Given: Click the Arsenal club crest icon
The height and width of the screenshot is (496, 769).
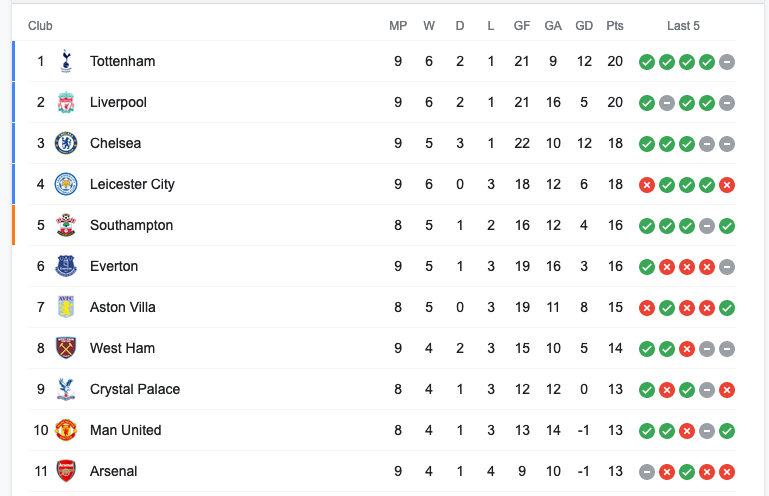Looking at the screenshot, I should (x=66, y=471).
